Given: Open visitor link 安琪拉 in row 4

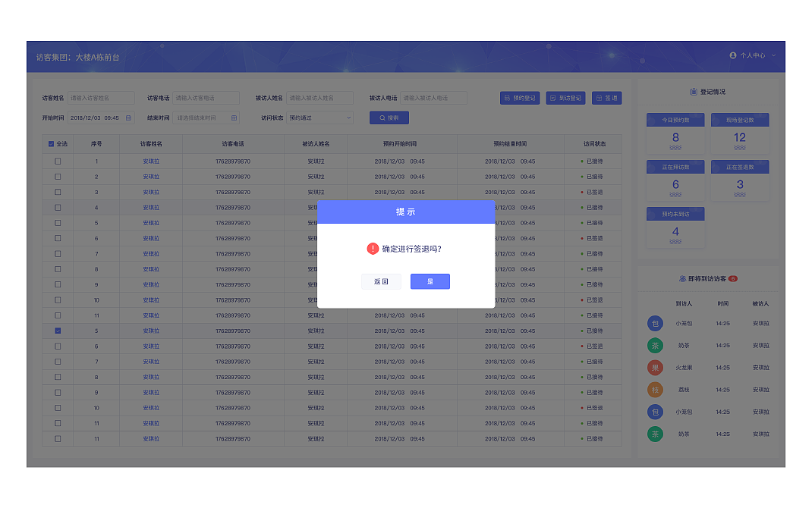Looking at the screenshot, I should 151,208.
